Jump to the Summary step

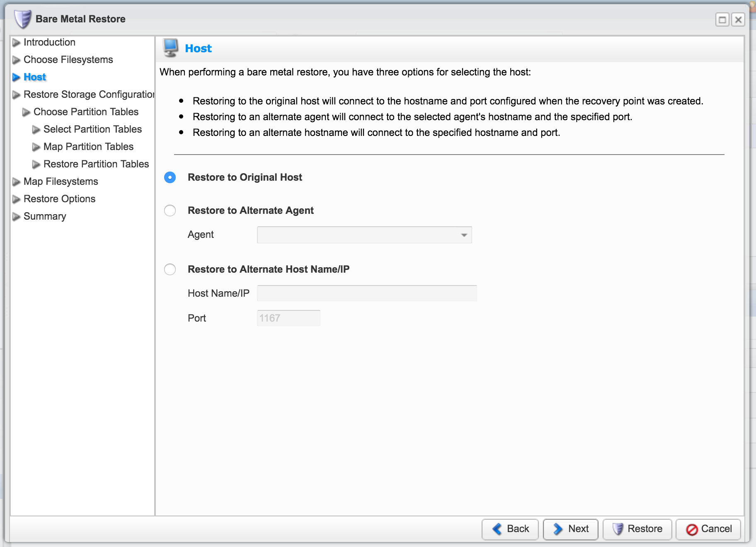(45, 216)
